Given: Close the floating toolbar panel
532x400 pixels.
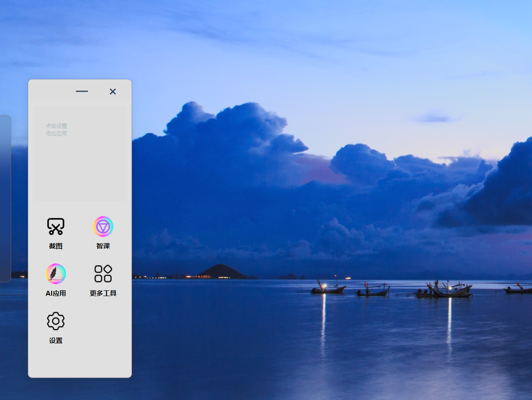Looking at the screenshot, I should coord(113,91).
